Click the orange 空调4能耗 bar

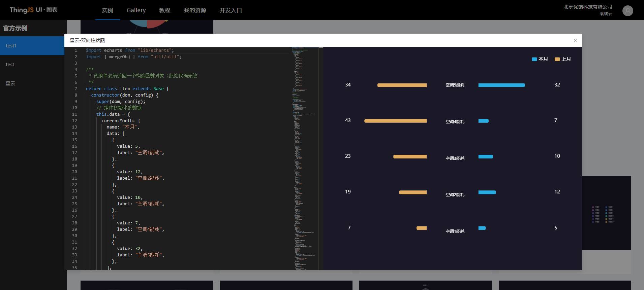tap(396, 121)
